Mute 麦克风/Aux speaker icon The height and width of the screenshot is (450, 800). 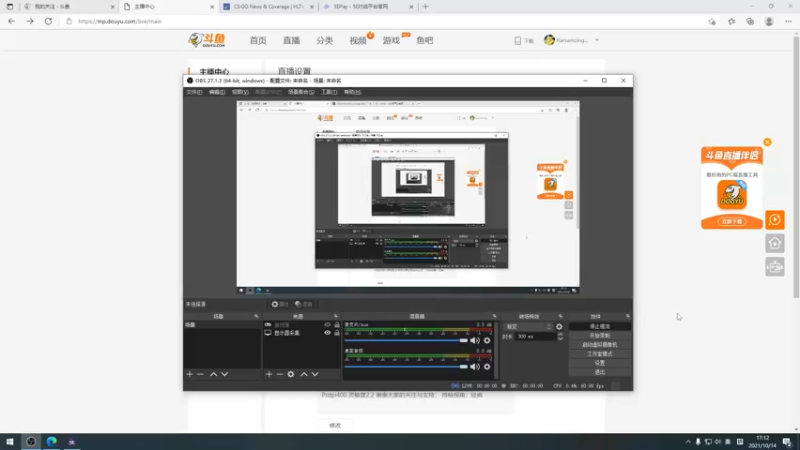(x=475, y=340)
